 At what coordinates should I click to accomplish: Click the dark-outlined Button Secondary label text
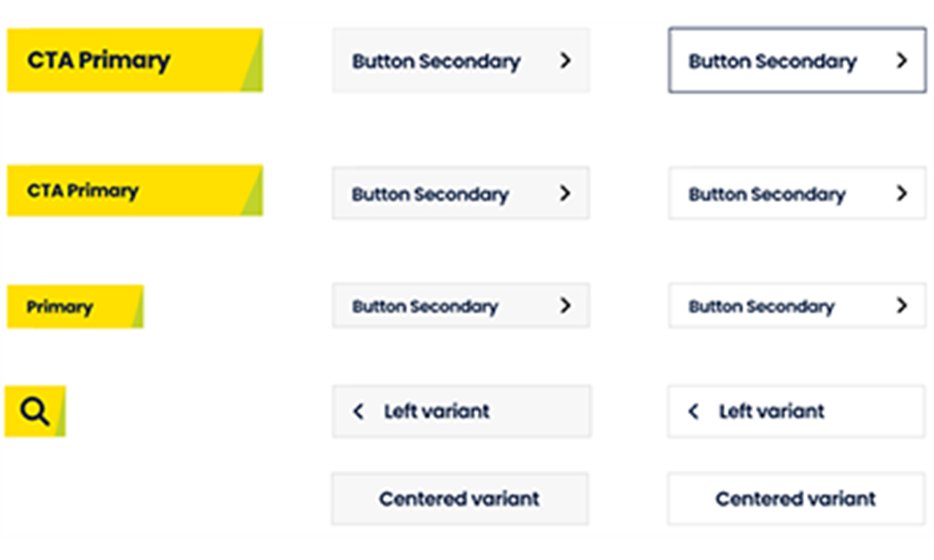coord(773,62)
